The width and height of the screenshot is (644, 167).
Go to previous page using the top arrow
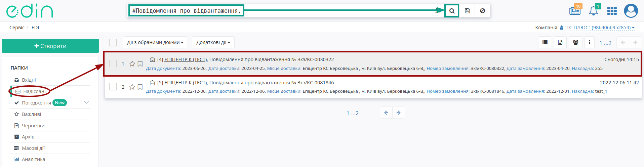pyautogui.click(x=623, y=43)
